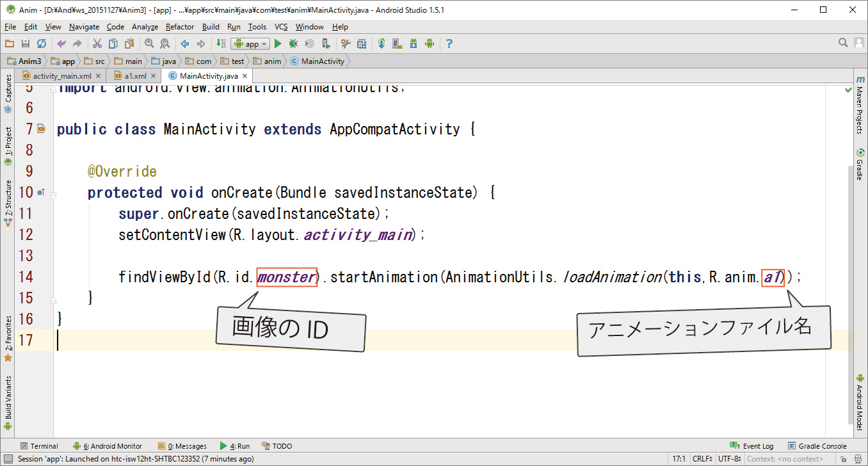Open the Structure side panel

coord(8,202)
